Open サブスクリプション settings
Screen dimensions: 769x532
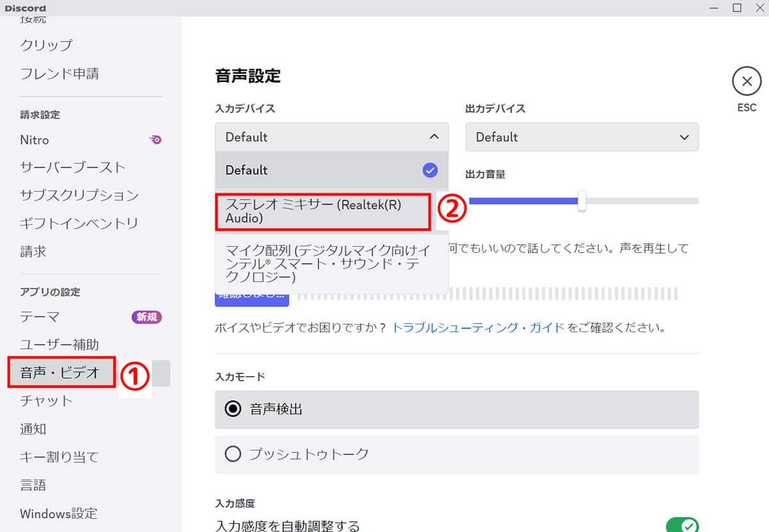click(79, 195)
